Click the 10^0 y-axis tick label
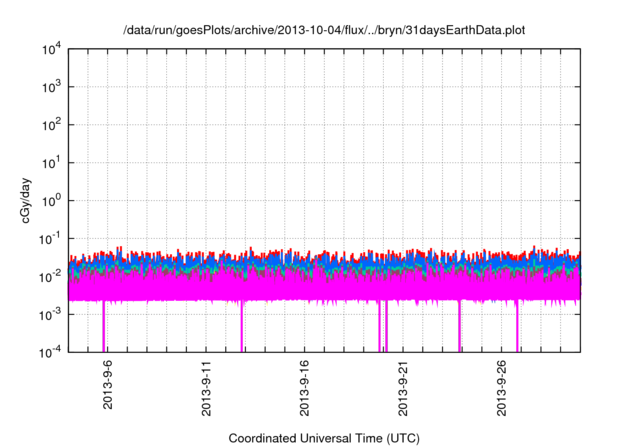Viewport: 640px width, 448px height. pyautogui.click(x=52, y=201)
